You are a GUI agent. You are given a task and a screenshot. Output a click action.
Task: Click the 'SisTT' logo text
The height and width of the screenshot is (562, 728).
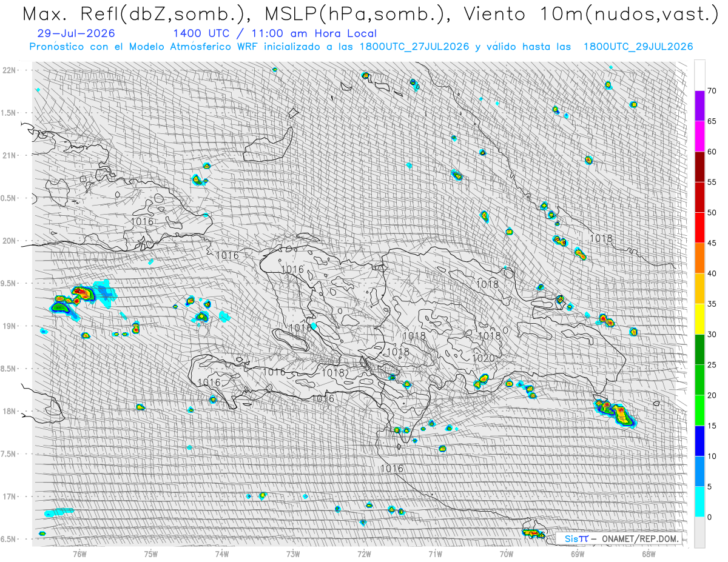click(576, 538)
